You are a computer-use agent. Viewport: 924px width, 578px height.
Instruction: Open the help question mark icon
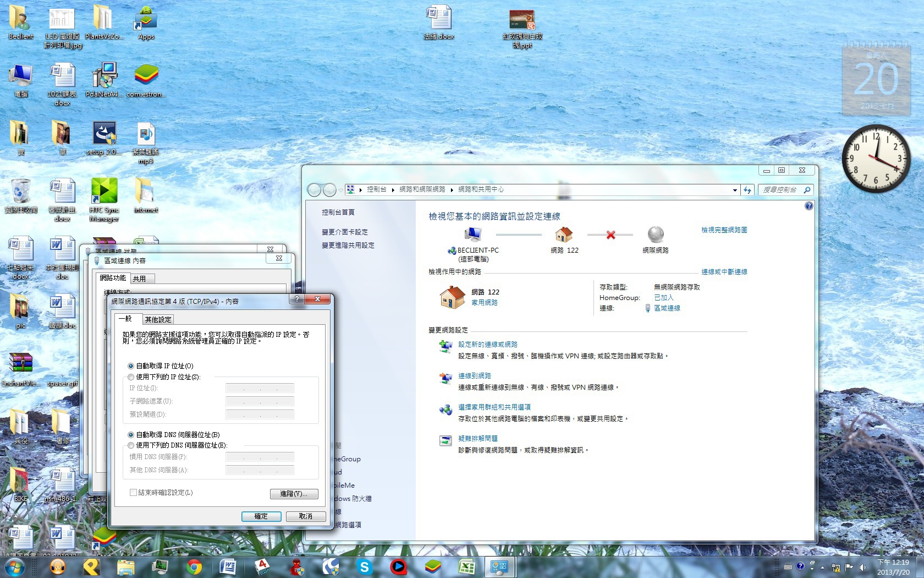(809, 206)
